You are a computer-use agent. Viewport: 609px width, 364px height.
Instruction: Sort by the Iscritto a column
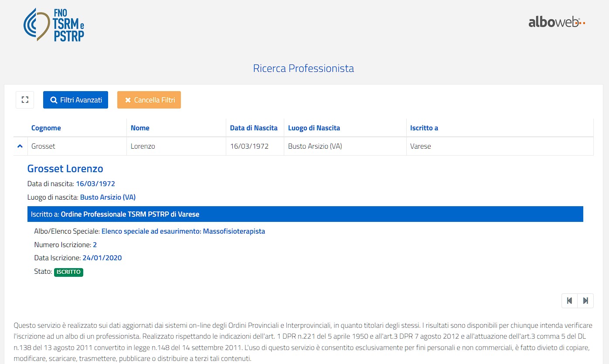tap(424, 128)
